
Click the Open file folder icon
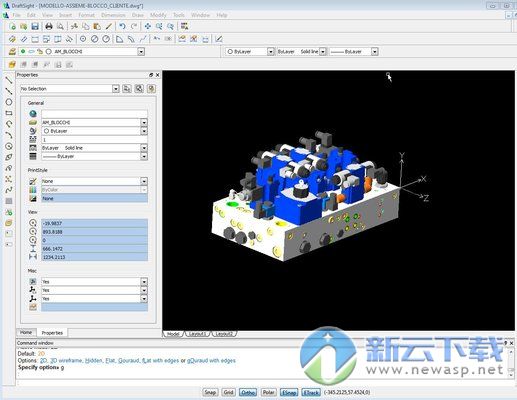(x=23, y=26)
